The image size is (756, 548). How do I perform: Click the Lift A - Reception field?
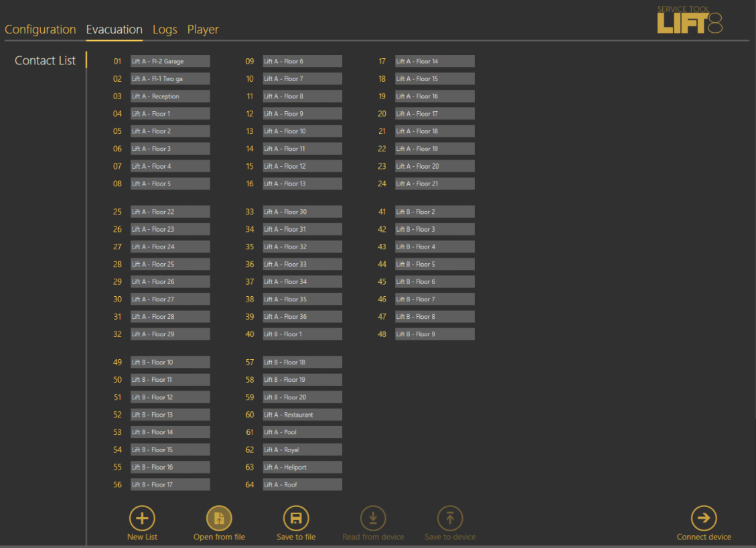point(170,96)
